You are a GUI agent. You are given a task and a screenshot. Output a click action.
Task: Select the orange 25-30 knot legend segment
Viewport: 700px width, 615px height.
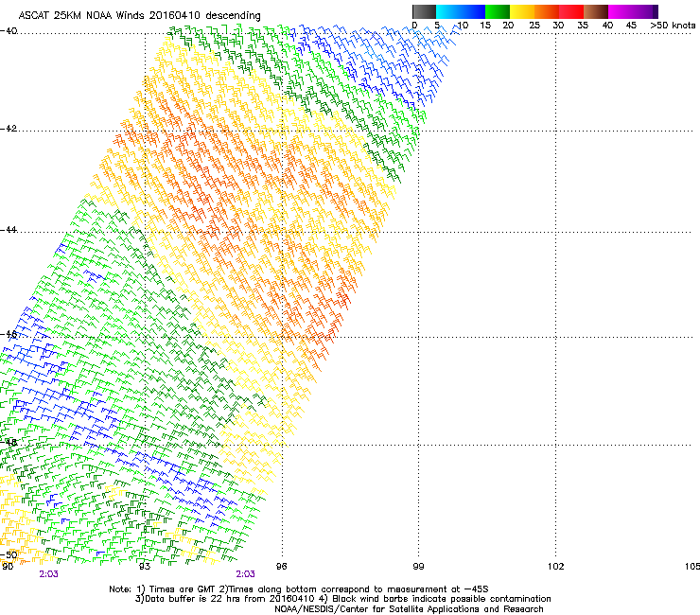point(547,11)
